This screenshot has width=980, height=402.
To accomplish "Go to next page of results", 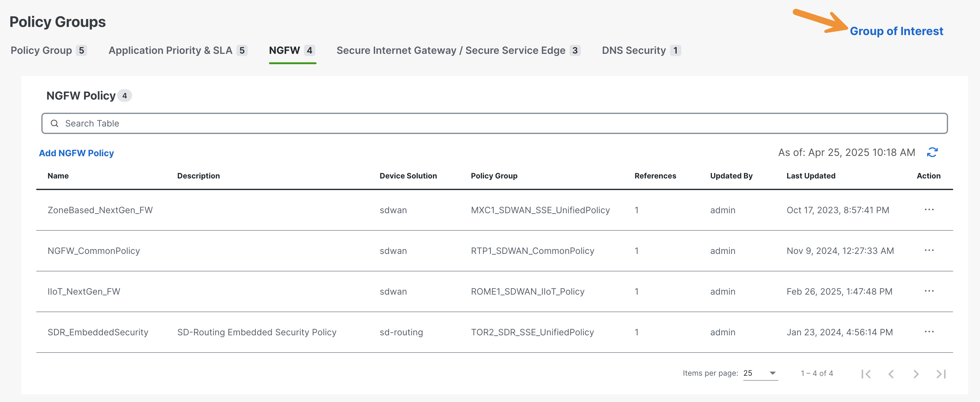I will click(x=916, y=374).
